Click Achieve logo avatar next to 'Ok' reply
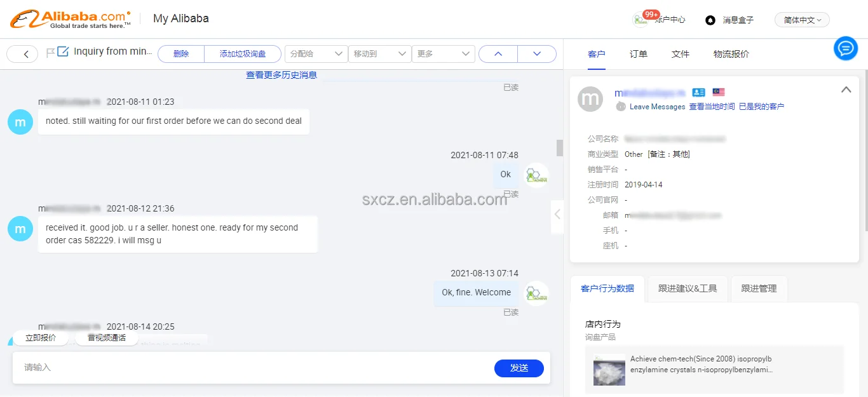868x397 pixels. pos(536,175)
